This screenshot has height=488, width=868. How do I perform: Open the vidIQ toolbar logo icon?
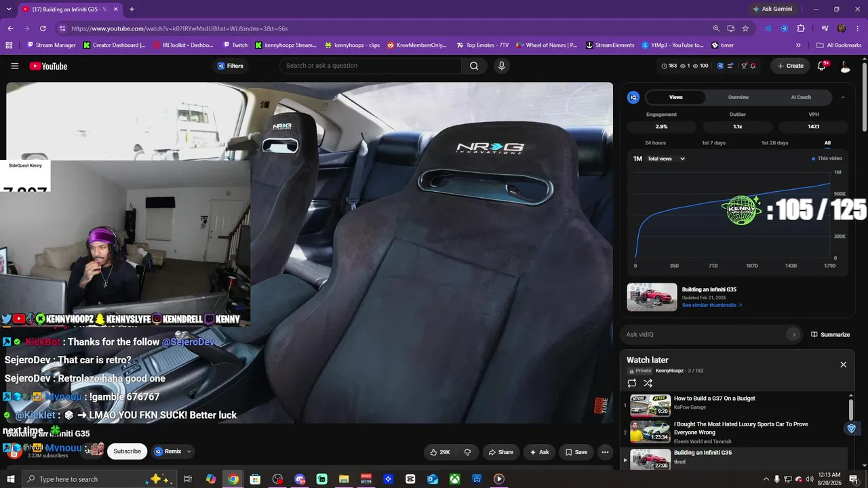click(720, 66)
